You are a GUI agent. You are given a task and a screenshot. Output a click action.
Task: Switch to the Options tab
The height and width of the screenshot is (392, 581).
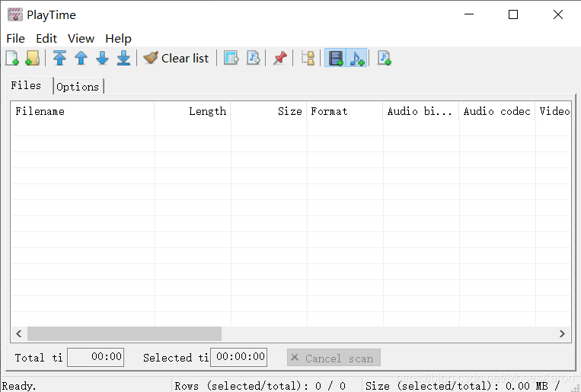(78, 87)
